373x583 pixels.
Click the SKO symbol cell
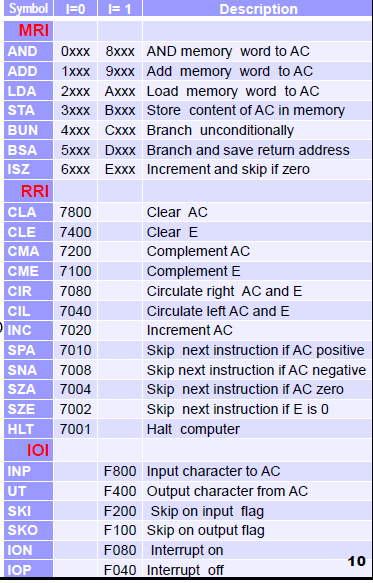click(x=29, y=530)
